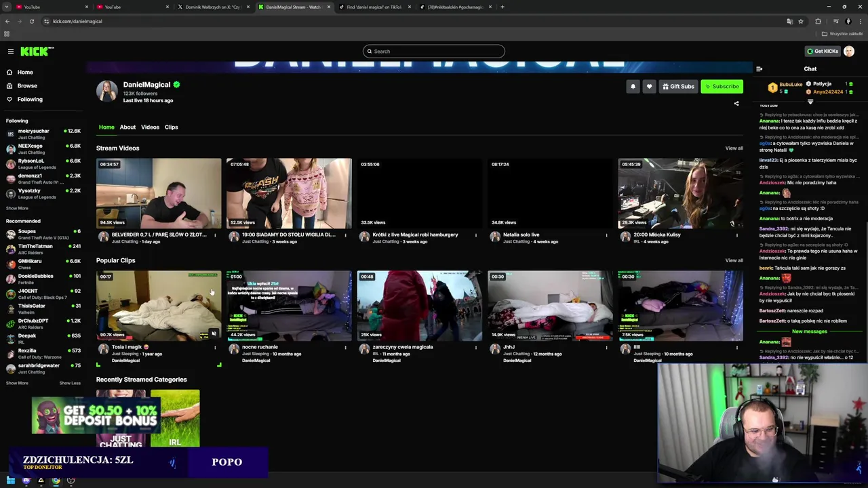Switch to the TikTok daniel magical tab
The image size is (868, 488).
pyautogui.click(x=374, y=7)
